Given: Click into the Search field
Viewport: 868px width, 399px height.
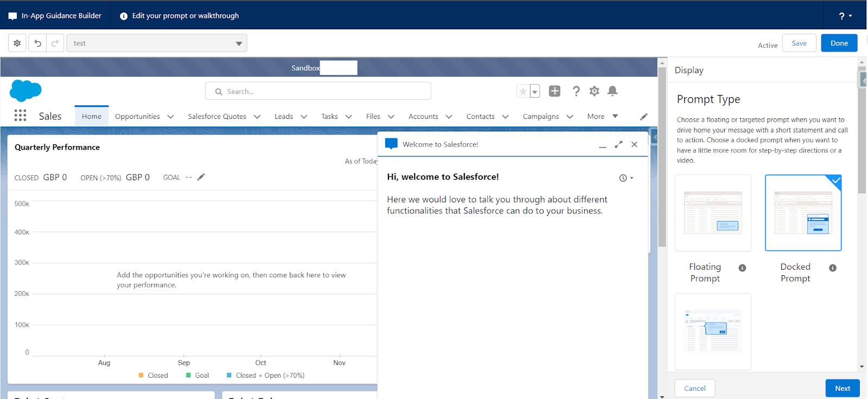Looking at the screenshot, I should [318, 91].
